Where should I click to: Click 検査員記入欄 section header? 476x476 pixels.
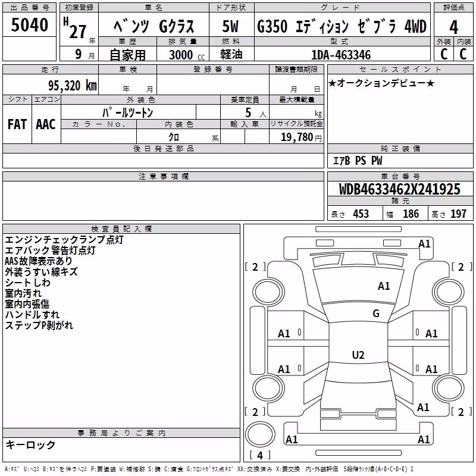[x=121, y=229]
